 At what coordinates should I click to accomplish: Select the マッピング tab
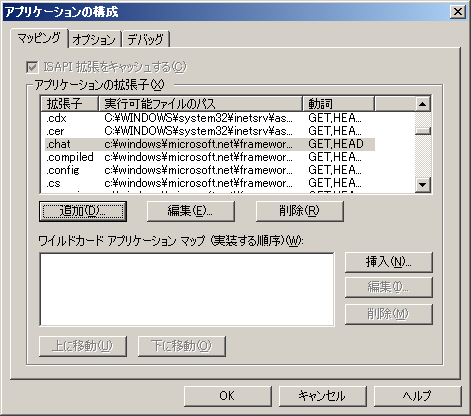point(39,38)
